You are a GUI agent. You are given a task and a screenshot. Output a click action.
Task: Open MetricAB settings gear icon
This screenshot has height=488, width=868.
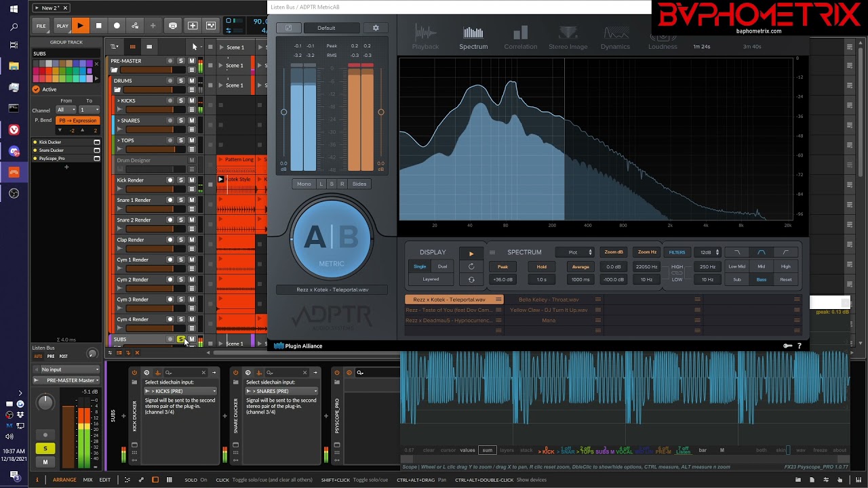[x=376, y=28]
